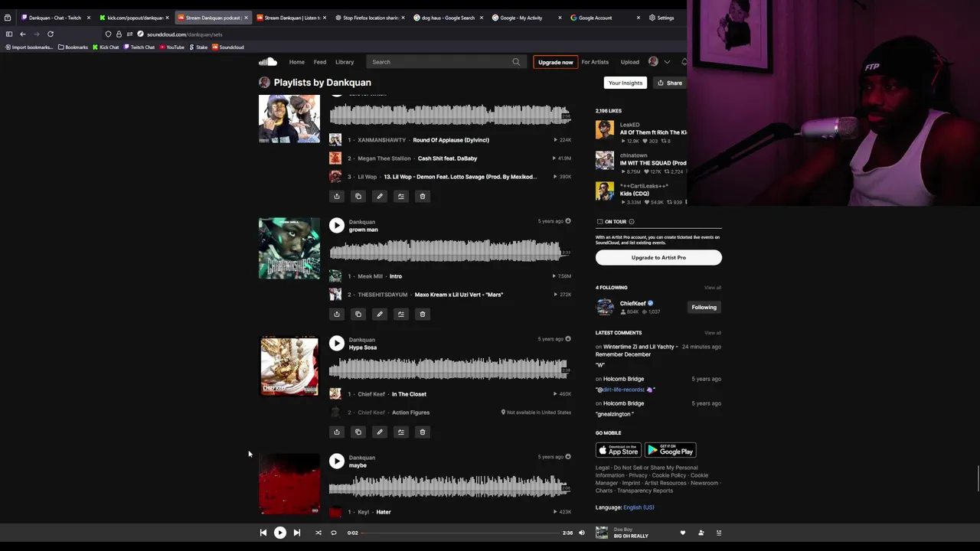Screen dimensions: 980x551
Task: Like the current track heart icon
Action: (683, 533)
